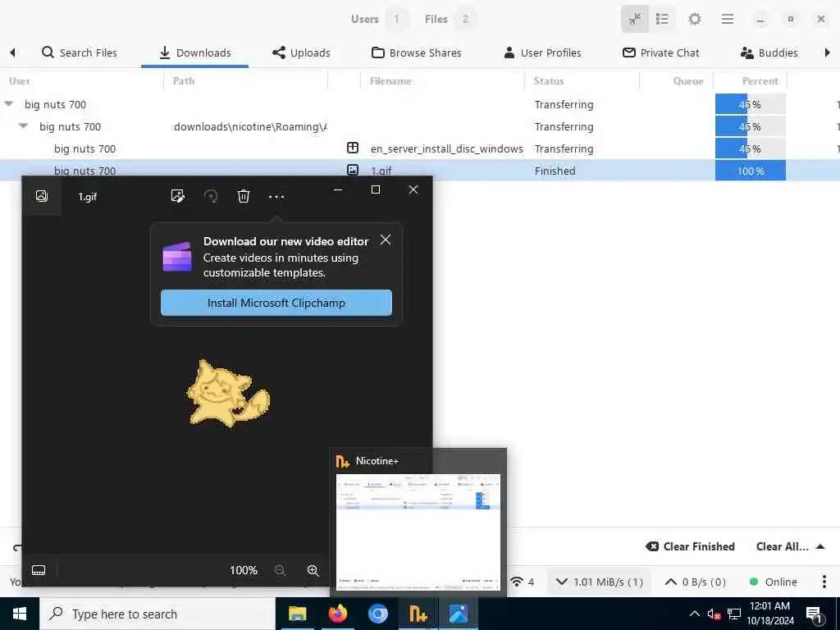Sort by the Percent column header
Screen dimensions: 840x630
[750, 81]
